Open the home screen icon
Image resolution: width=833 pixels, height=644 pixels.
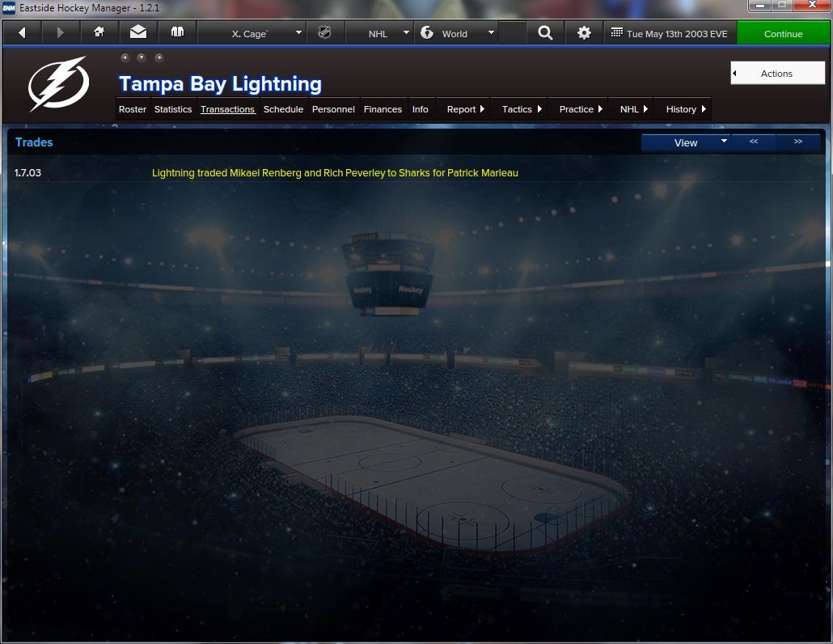click(99, 33)
